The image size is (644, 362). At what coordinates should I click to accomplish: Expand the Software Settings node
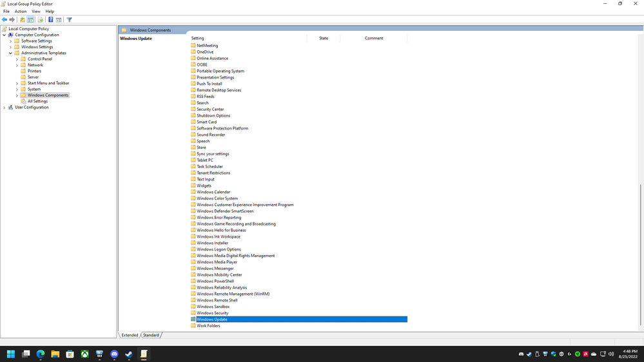[11, 41]
